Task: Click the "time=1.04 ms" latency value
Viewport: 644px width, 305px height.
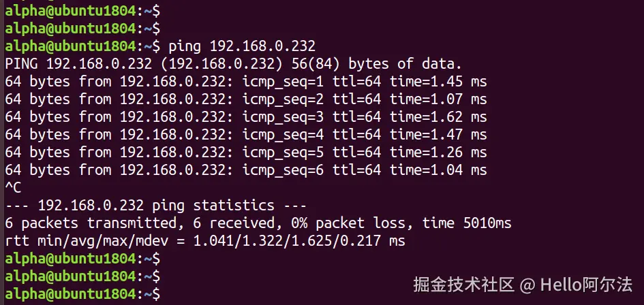Action: [x=438, y=170]
